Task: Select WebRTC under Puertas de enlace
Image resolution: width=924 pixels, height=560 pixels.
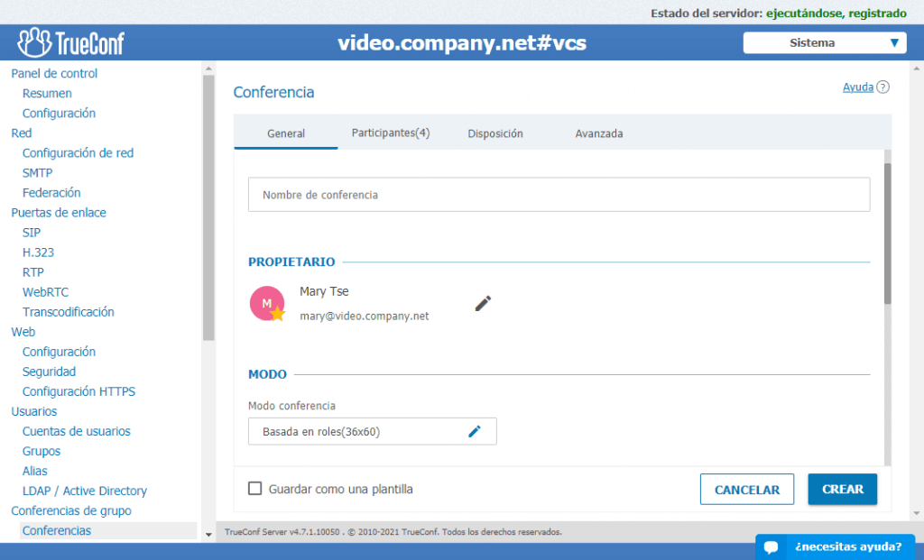Action: point(45,291)
